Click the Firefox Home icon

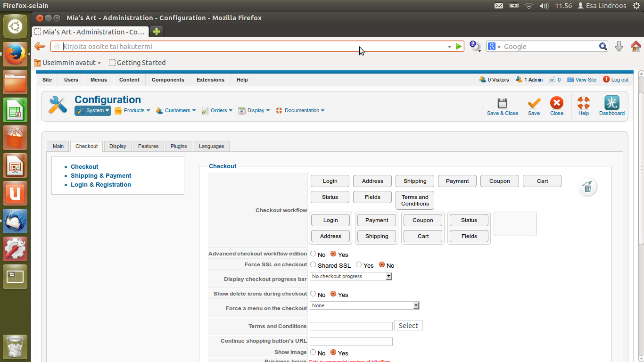point(636,46)
